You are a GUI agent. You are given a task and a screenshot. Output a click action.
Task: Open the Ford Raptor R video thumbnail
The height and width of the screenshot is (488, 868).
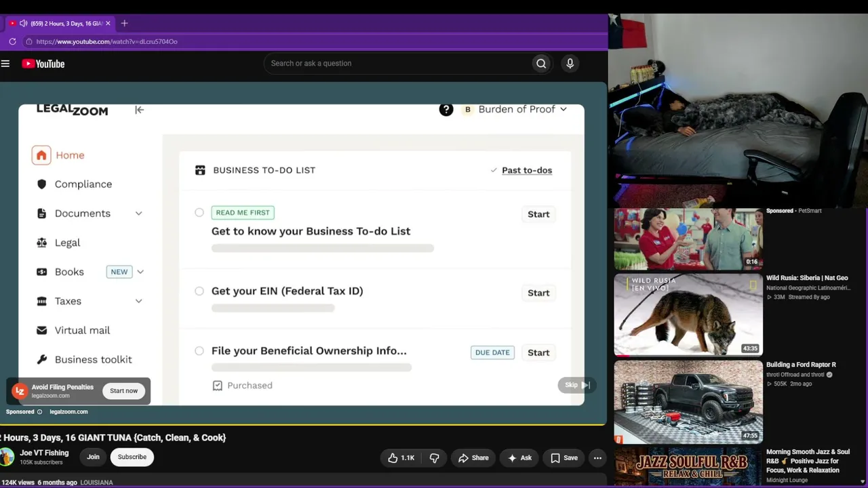click(x=688, y=402)
